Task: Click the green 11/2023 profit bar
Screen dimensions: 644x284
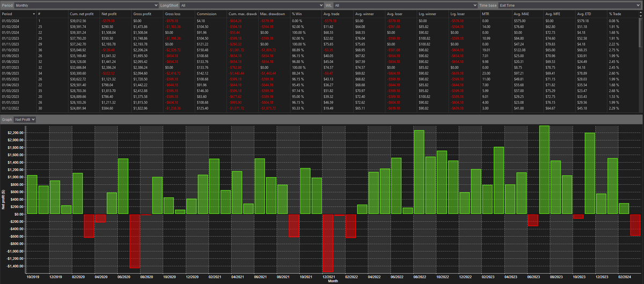Action: click(x=590, y=173)
